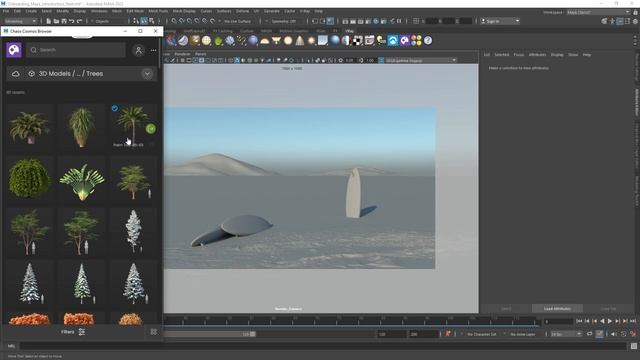The height and width of the screenshot is (360, 640).
Task: Click the Go to end of range button
Action: click(x=633, y=322)
